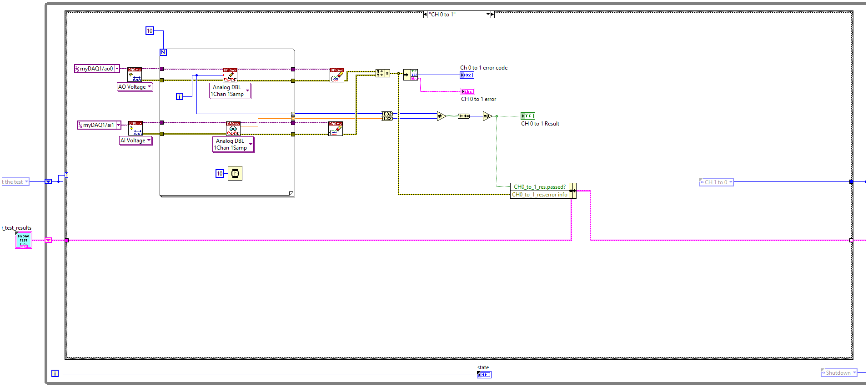Go to next case using right arrow on case selector
Viewport: 868px width, 387px height.
[492, 15]
